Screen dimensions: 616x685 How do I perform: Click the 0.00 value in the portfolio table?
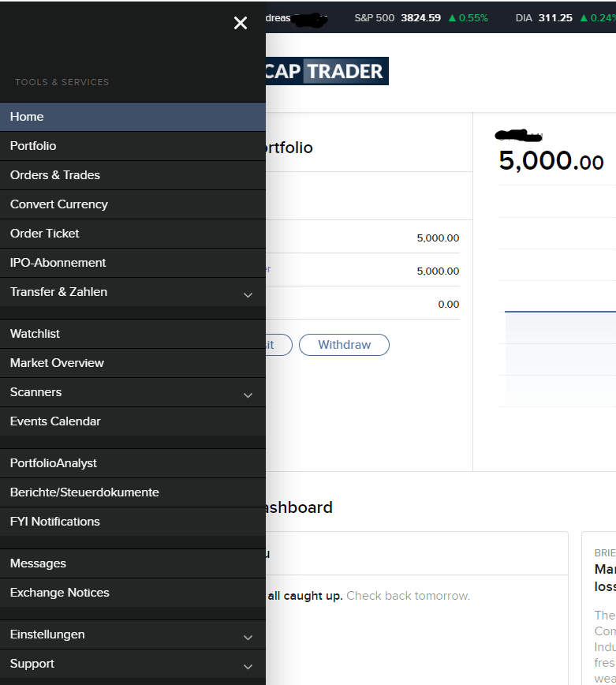[448, 304]
